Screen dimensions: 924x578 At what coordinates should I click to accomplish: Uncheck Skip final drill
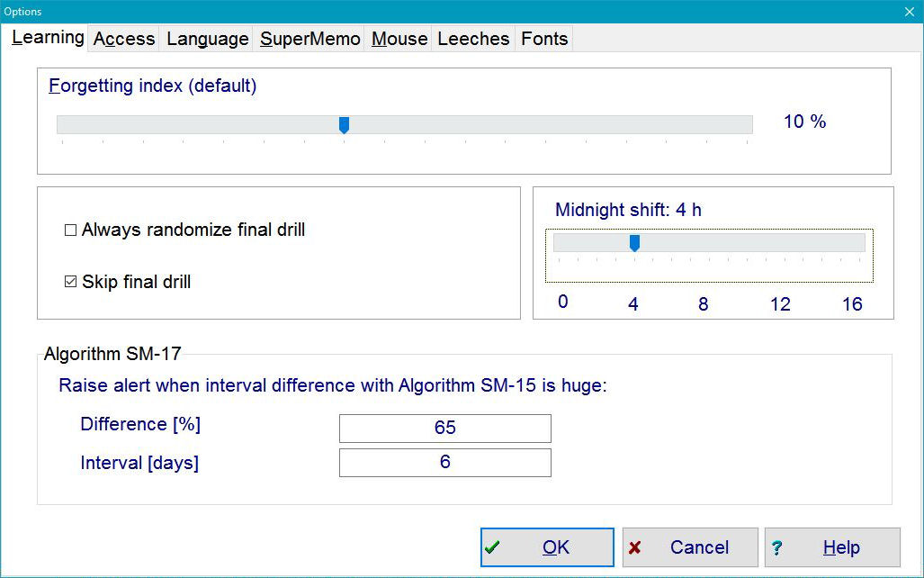(x=71, y=283)
